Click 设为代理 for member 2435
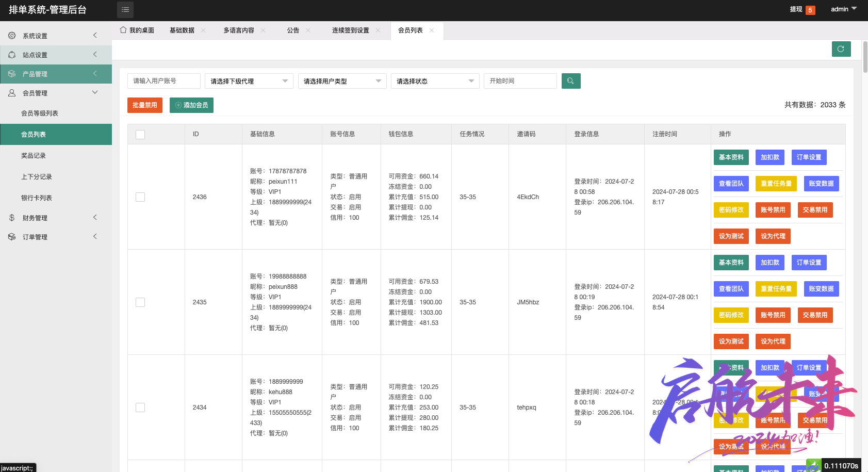The width and height of the screenshot is (868, 472). [773, 341]
